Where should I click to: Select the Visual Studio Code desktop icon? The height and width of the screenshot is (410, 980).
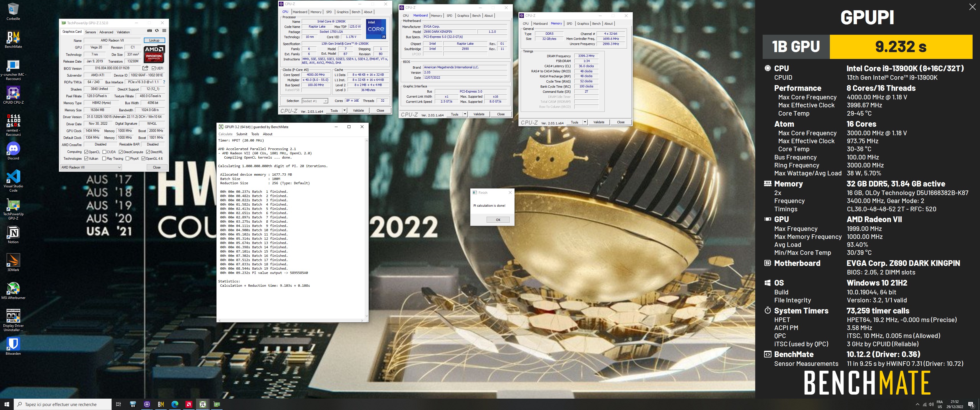tap(13, 181)
